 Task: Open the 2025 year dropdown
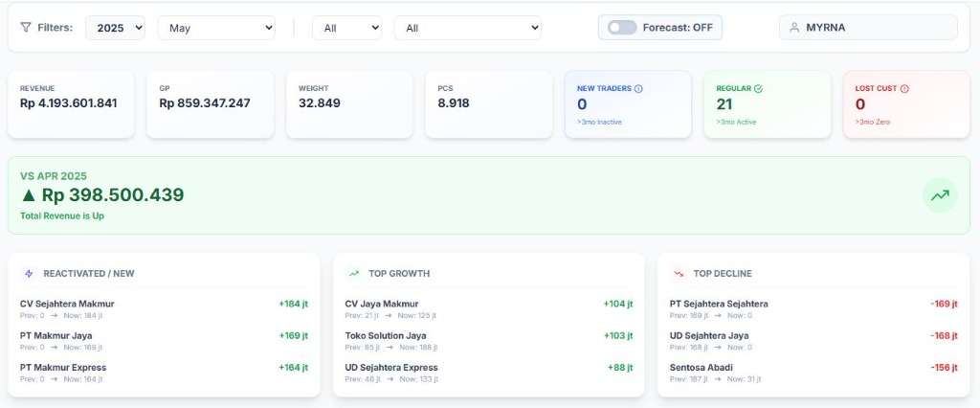tap(115, 28)
